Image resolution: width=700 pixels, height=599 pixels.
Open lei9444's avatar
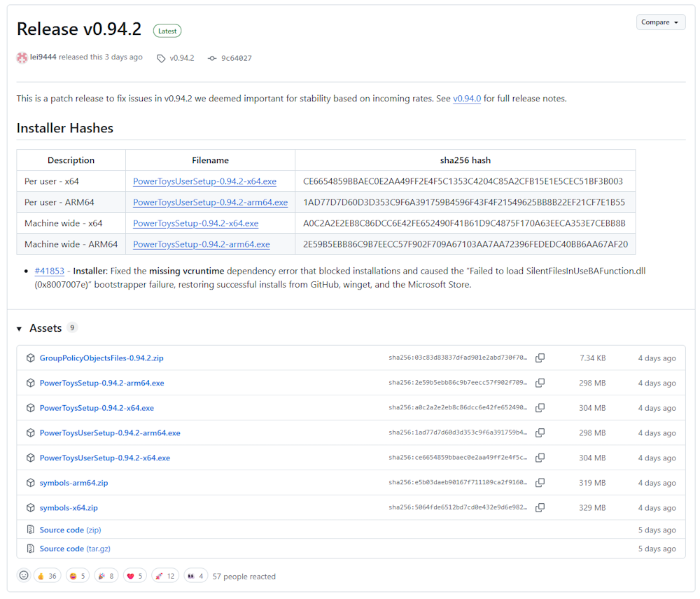pyautogui.click(x=22, y=57)
